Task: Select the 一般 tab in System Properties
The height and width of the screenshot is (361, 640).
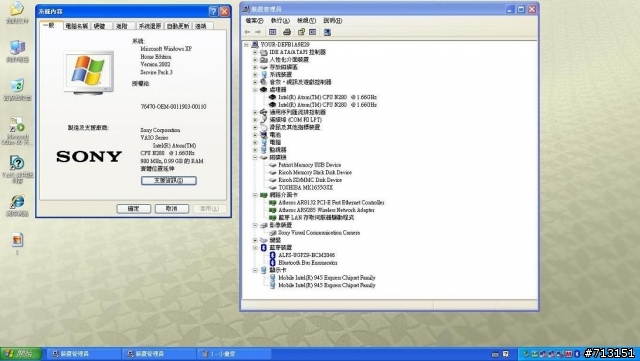Action: (51, 25)
